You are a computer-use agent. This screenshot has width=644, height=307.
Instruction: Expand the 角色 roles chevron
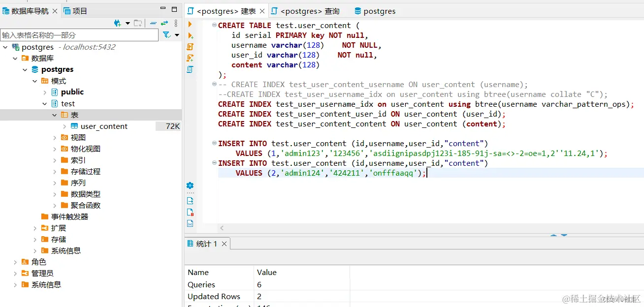pyautogui.click(x=15, y=262)
